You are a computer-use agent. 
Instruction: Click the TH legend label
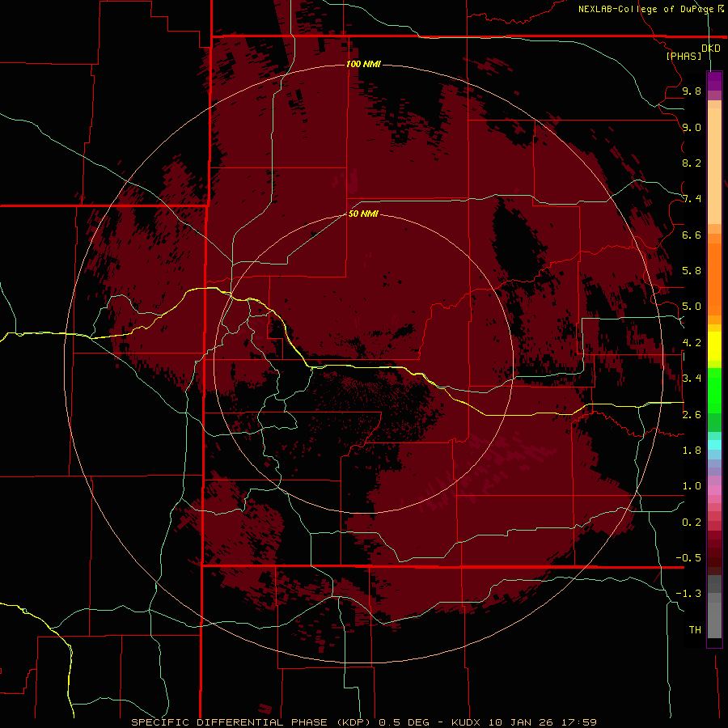pyautogui.click(x=695, y=630)
